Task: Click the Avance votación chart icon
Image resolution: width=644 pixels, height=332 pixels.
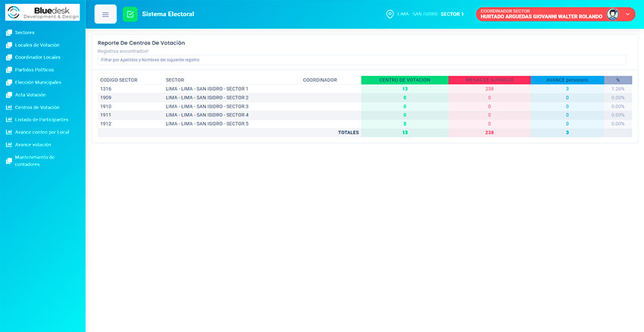Action: tap(8, 144)
